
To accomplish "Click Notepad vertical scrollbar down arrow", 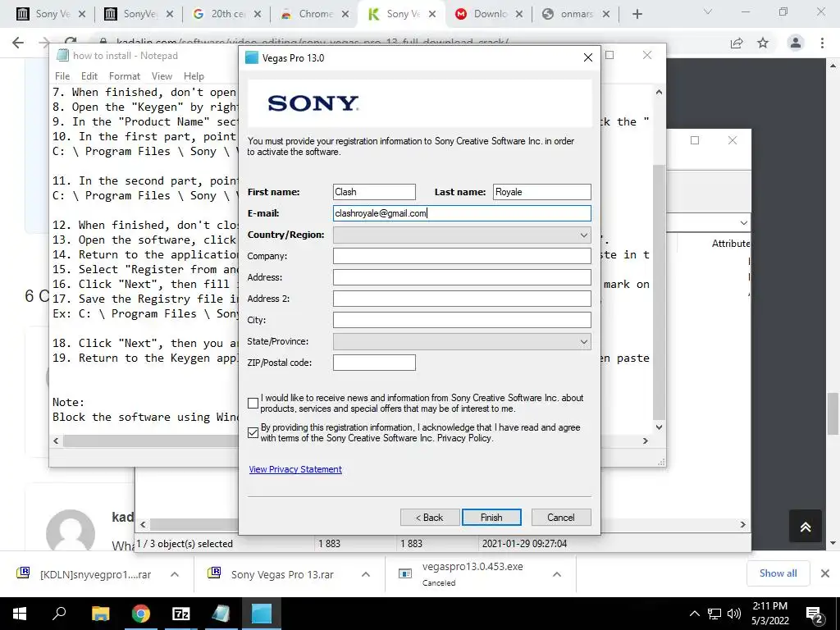I will 659,427.
